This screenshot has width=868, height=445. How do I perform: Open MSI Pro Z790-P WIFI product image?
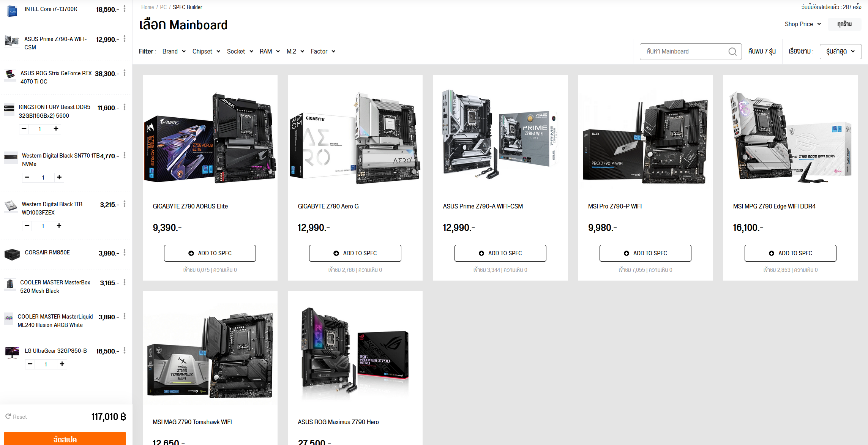coord(645,141)
